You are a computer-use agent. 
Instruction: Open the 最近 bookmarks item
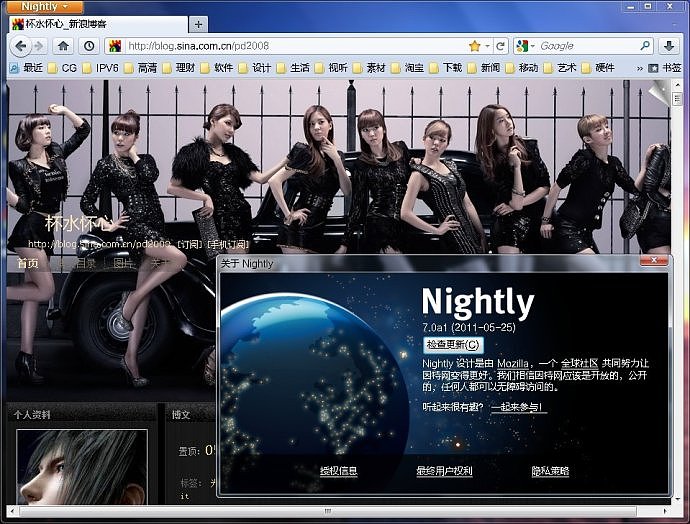pyautogui.click(x=27, y=68)
